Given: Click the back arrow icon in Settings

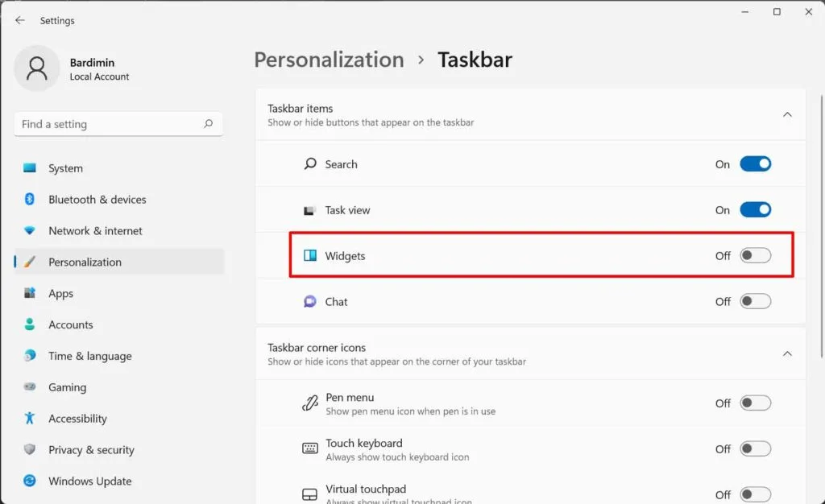Looking at the screenshot, I should click(x=20, y=20).
